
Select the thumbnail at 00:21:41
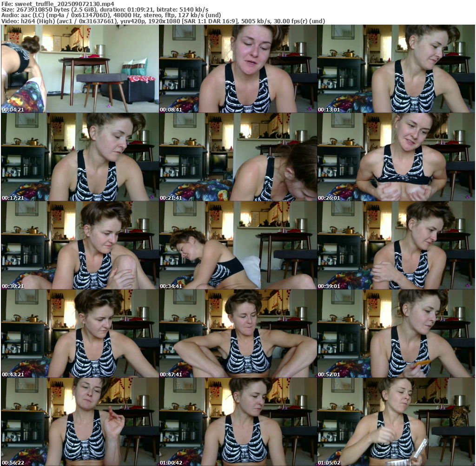pyautogui.click(x=238, y=157)
